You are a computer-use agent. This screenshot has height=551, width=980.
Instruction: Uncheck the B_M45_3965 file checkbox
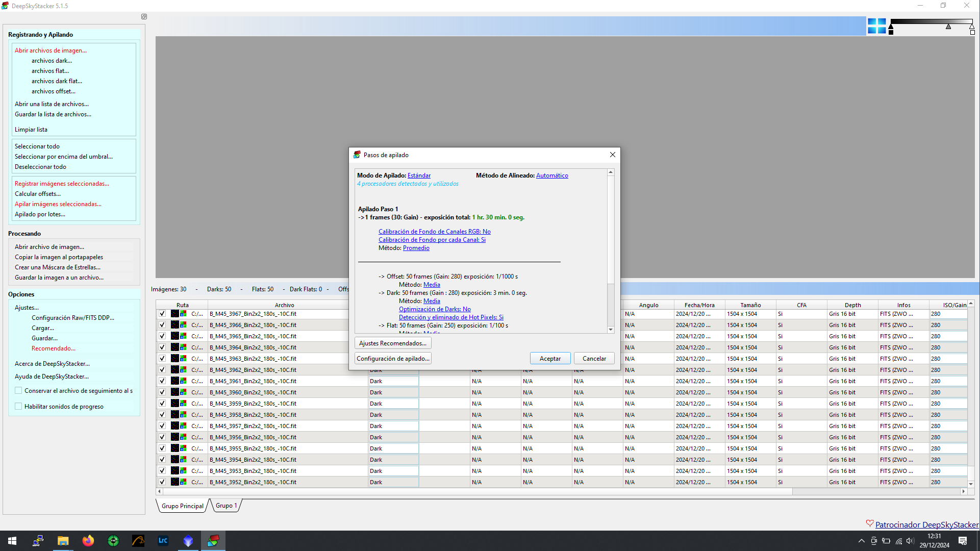click(162, 336)
